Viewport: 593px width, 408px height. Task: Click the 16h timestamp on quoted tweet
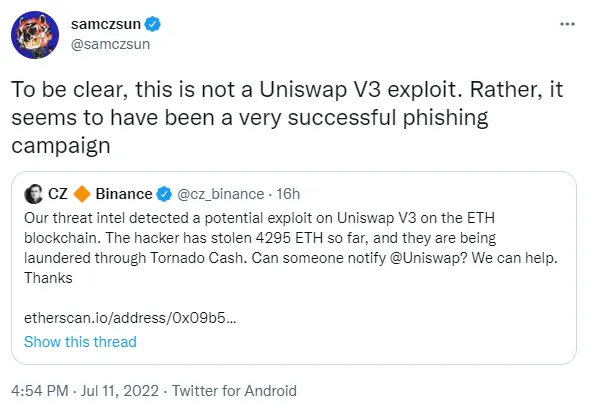click(x=288, y=194)
